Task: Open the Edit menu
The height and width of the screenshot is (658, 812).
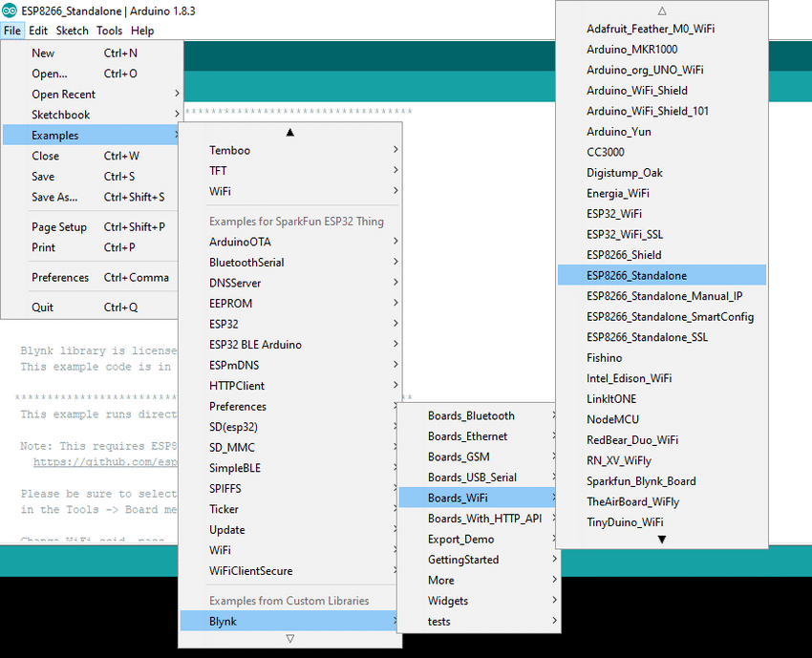Action: tap(38, 31)
